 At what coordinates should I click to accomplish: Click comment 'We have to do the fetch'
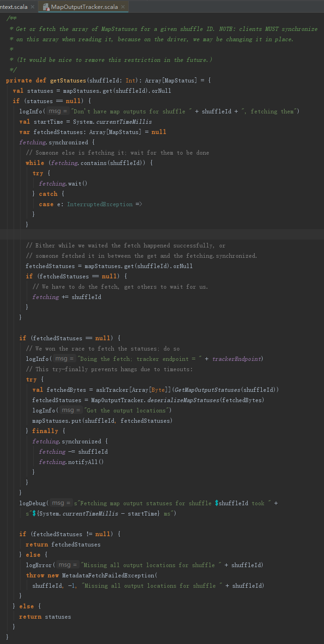pos(120,287)
